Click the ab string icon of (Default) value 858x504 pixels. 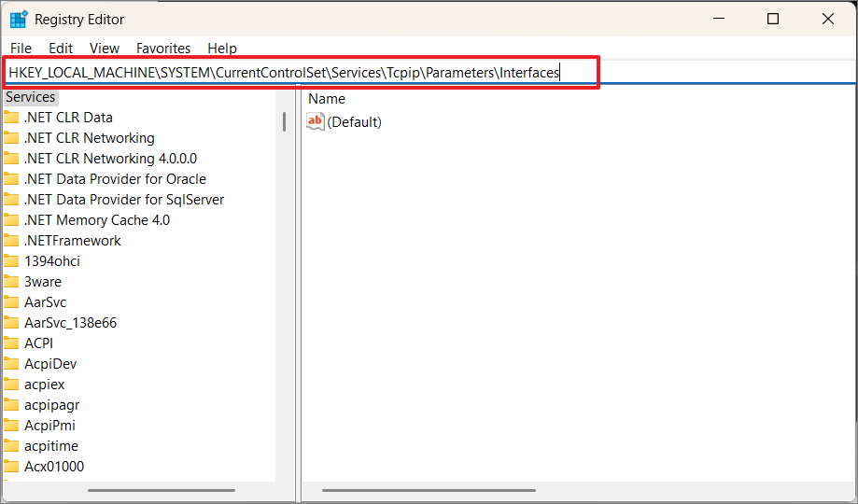coord(316,121)
